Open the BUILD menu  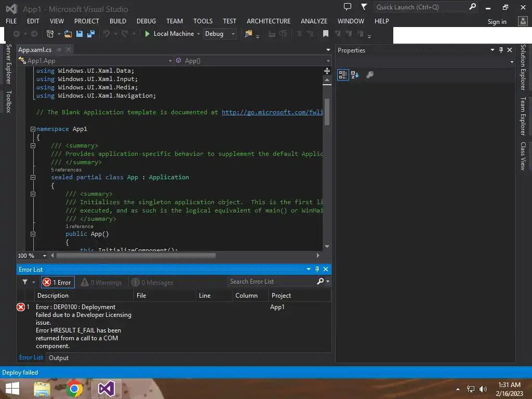pyautogui.click(x=118, y=21)
